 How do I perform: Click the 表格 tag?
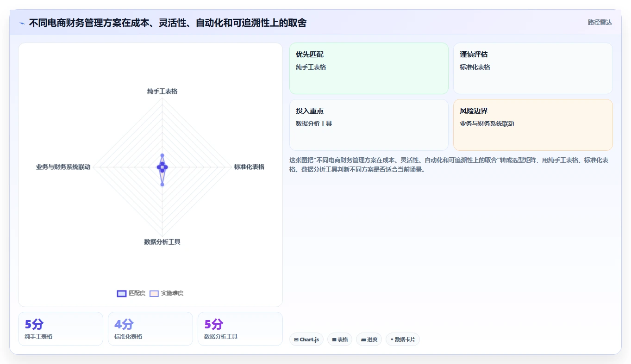[x=340, y=339]
